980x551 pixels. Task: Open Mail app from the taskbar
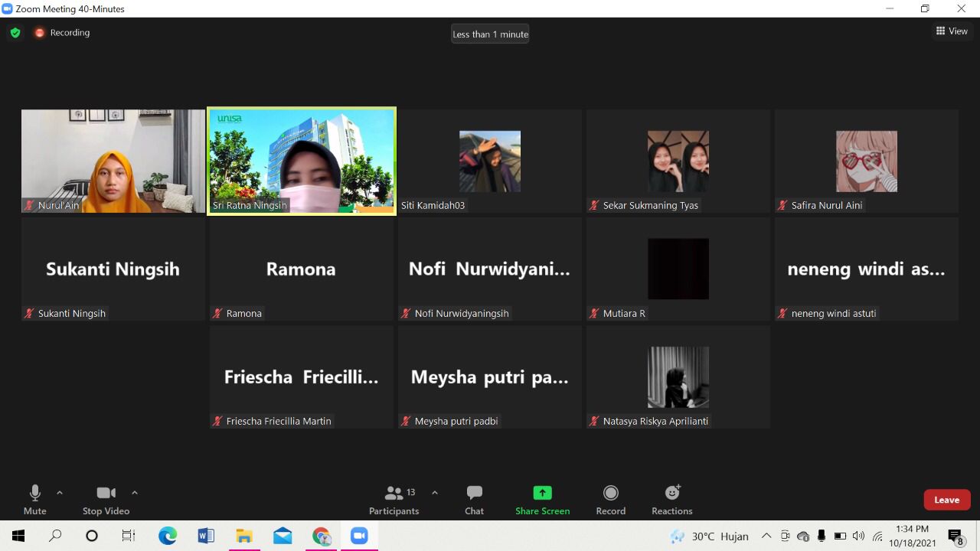pos(283,536)
